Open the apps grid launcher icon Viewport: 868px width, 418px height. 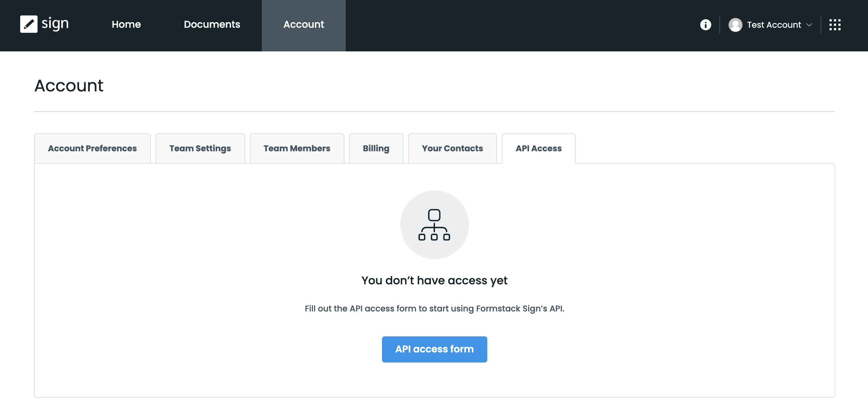835,25
